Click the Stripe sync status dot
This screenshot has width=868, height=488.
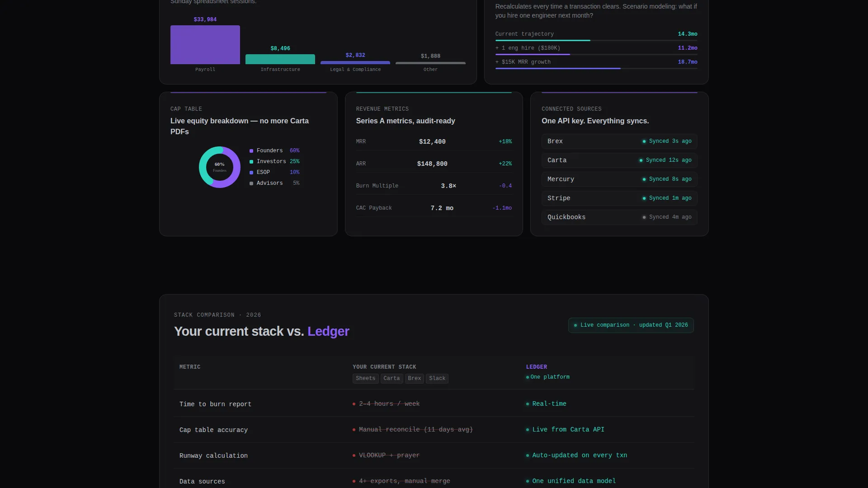[644, 198]
